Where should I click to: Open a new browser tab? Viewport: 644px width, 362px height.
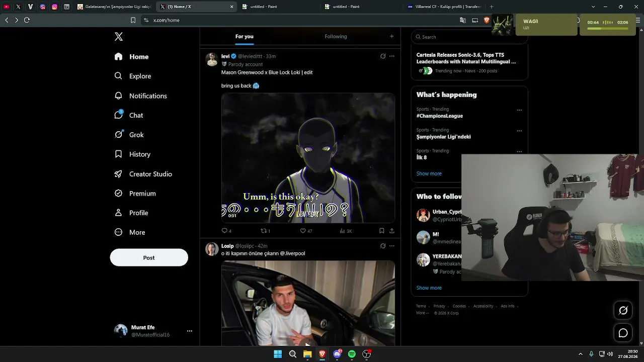coord(492,7)
